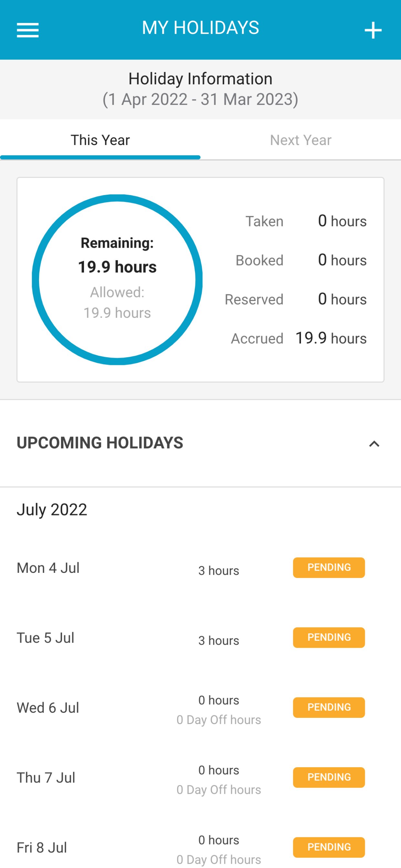The height and width of the screenshot is (868, 401).
Task: Tap the Pending badge for Fri 8 Jul
Action: pos(329,847)
